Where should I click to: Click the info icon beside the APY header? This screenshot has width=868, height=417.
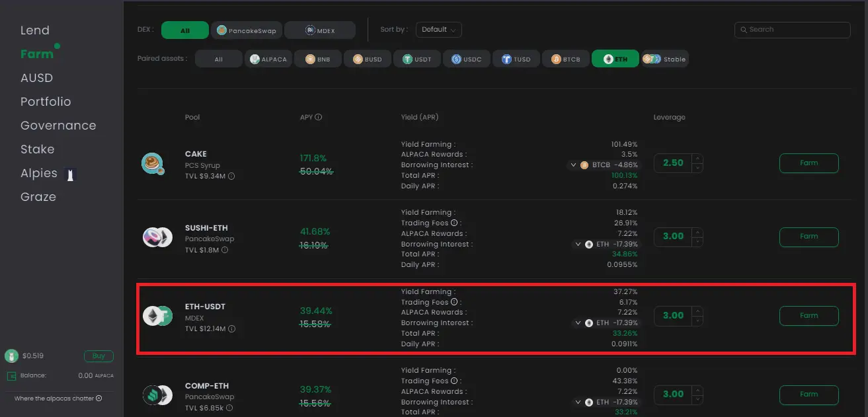point(319,118)
